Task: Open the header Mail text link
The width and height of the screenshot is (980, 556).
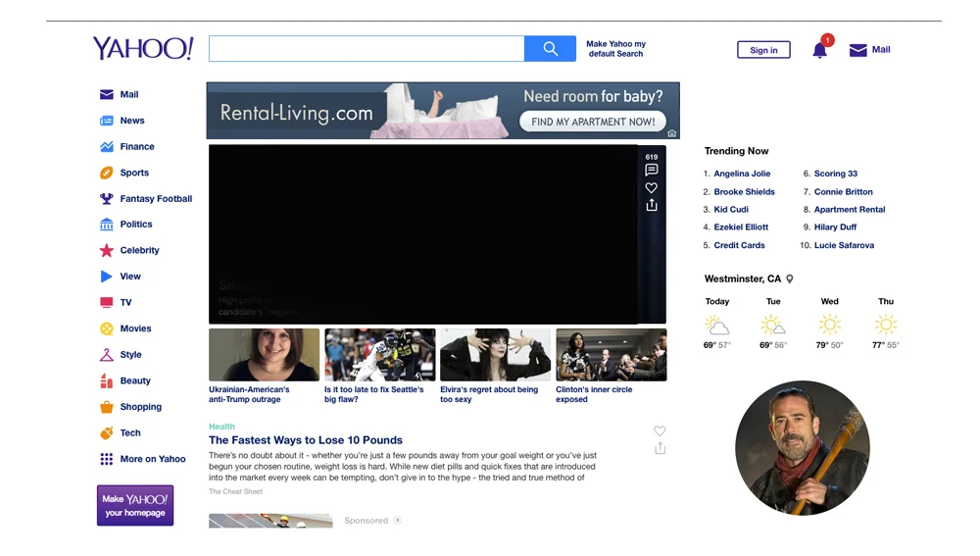Action: 881,49
